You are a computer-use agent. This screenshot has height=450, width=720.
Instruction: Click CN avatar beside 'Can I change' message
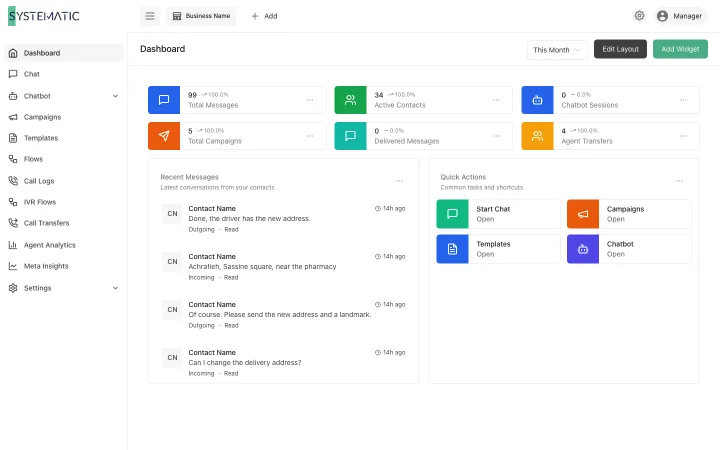172,358
